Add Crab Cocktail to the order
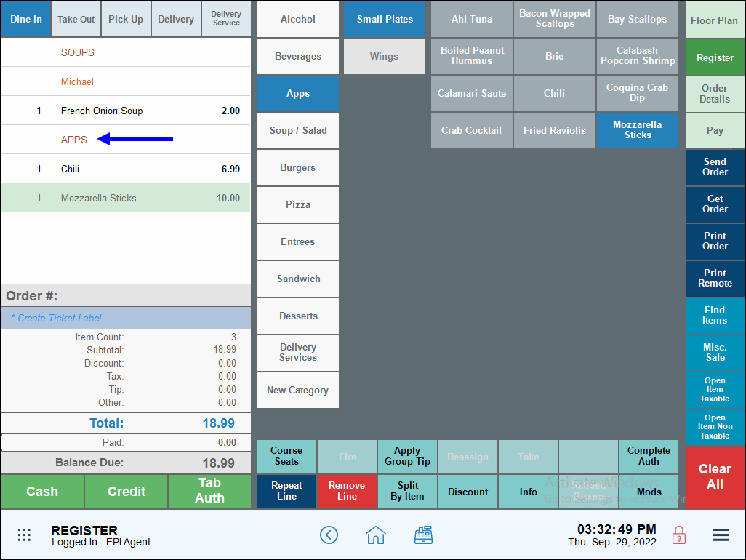The image size is (746, 560). tap(471, 130)
